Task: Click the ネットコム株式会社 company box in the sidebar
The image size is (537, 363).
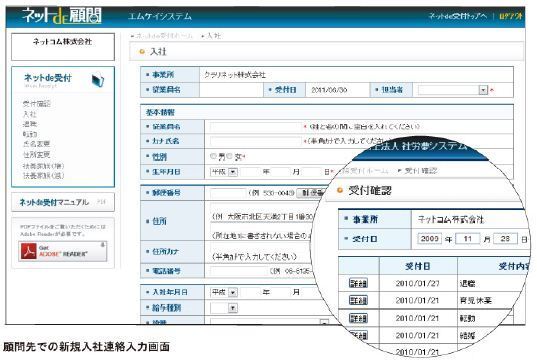Action: 63,47
